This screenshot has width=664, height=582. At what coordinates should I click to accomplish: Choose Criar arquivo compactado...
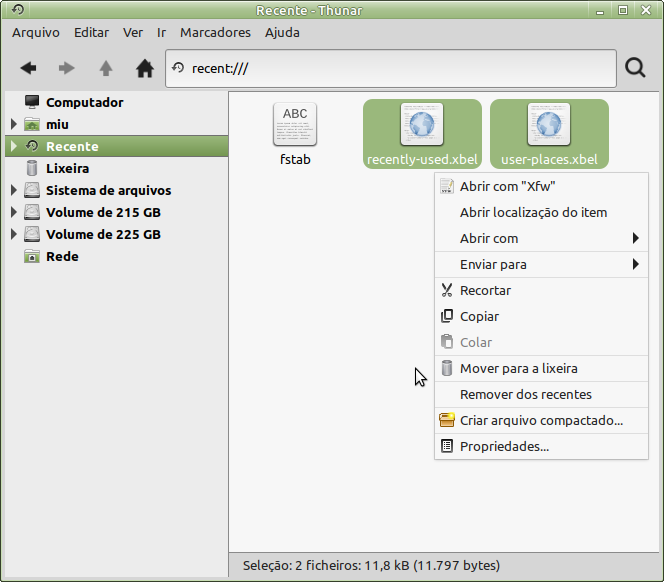(541, 421)
